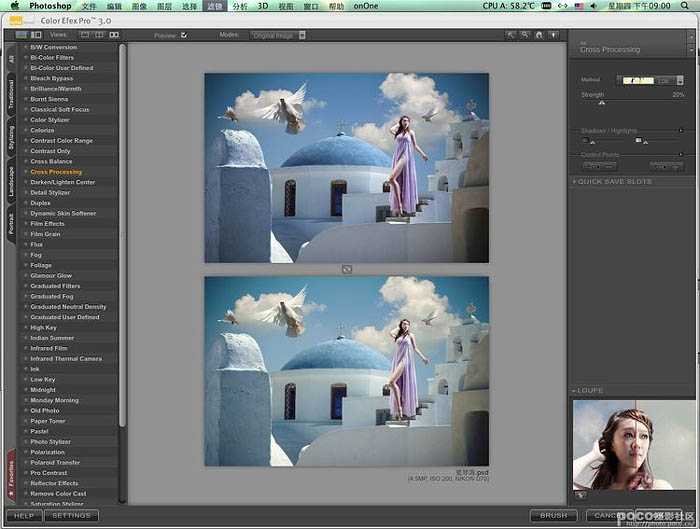
Task: Open the Landscape filter category tab
Action: (x=11, y=182)
